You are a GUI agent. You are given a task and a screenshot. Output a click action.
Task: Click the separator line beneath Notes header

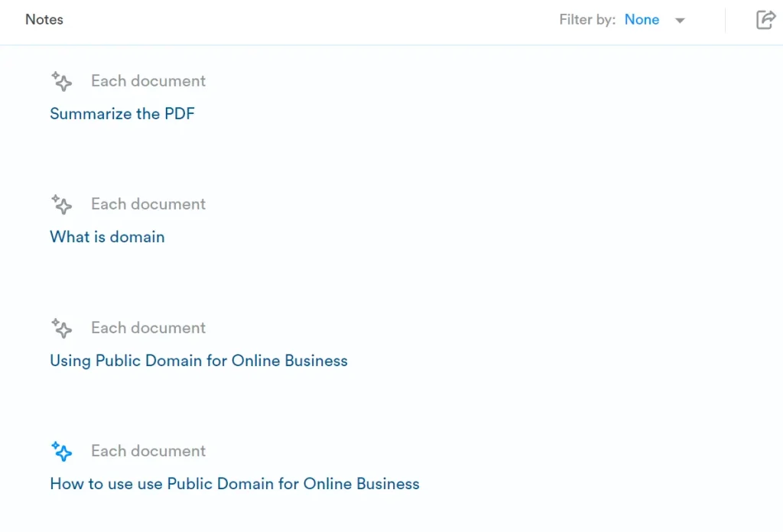[391, 45]
